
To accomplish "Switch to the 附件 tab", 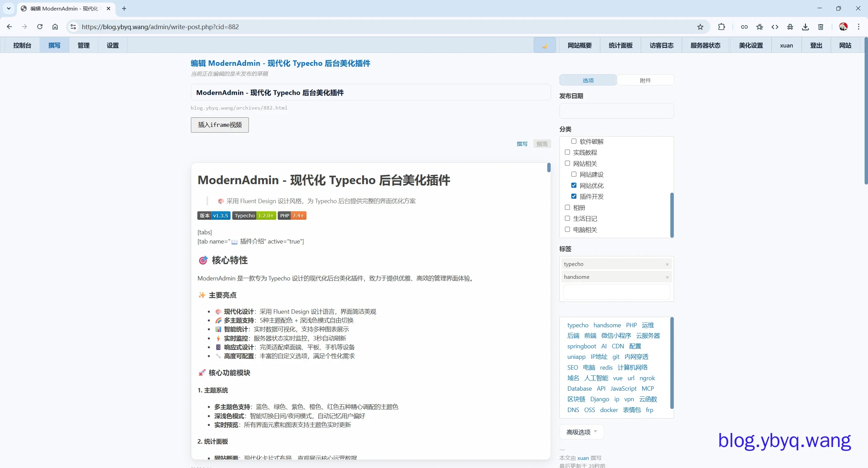I will coord(645,80).
